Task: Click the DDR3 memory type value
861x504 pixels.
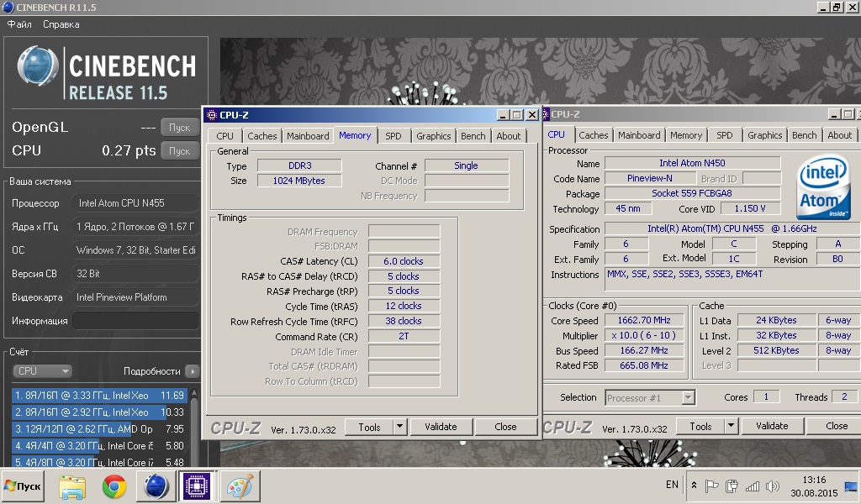Action: click(299, 165)
